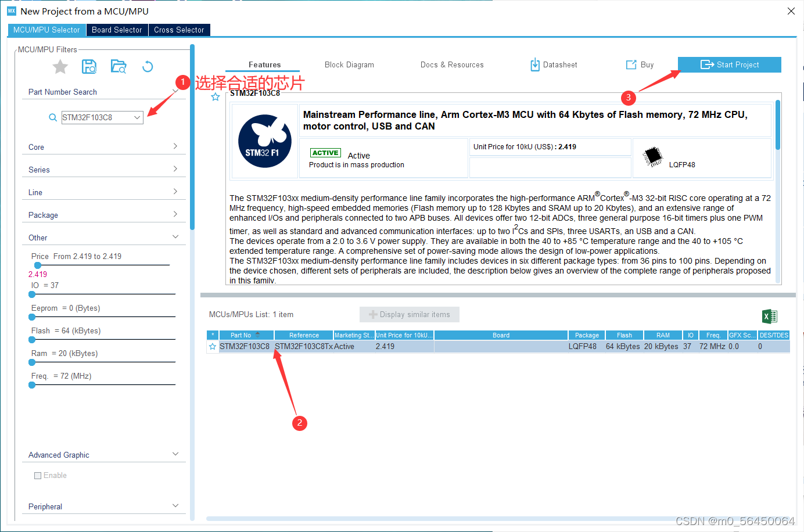The height and width of the screenshot is (532, 804).
Task: Click the RAM column header
Action: click(x=663, y=335)
